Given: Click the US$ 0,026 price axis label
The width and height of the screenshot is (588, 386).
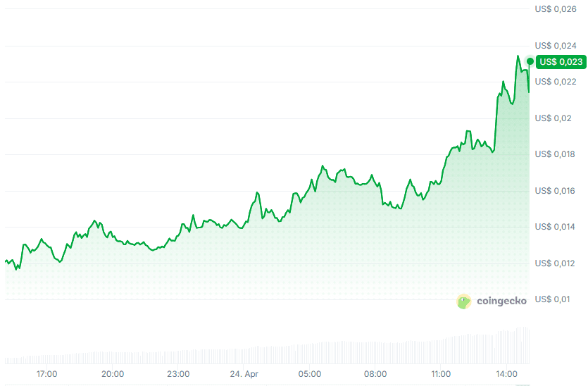Looking at the screenshot, I should click(x=556, y=9).
